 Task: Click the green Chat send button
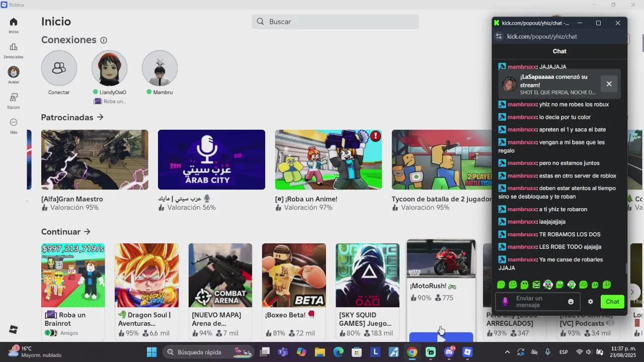pyautogui.click(x=612, y=302)
